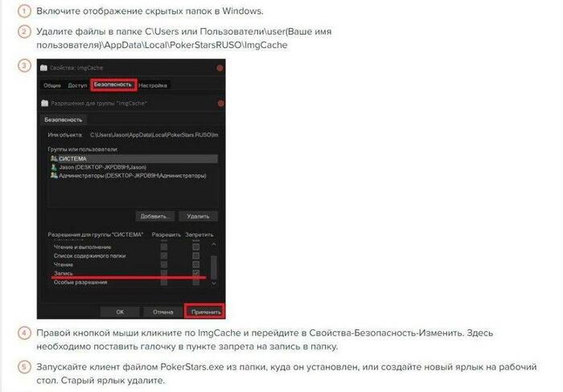563x392 pixels.
Task: Click folder icon in Свойства: ImgCache title
Action: point(43,67)
